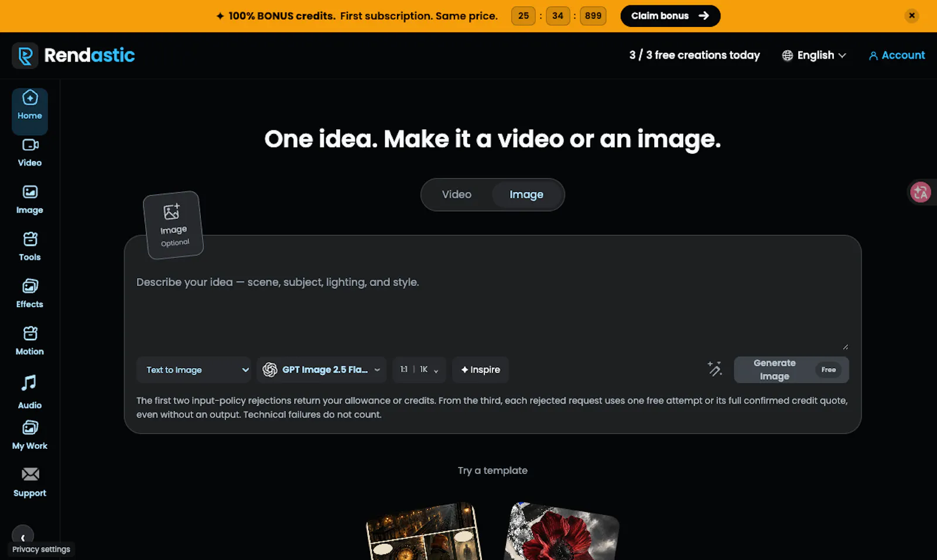This screenshot has width=937, height=560.
Task: Click the '3 / 3 free creations today' text
Action: tap(695, 55)
